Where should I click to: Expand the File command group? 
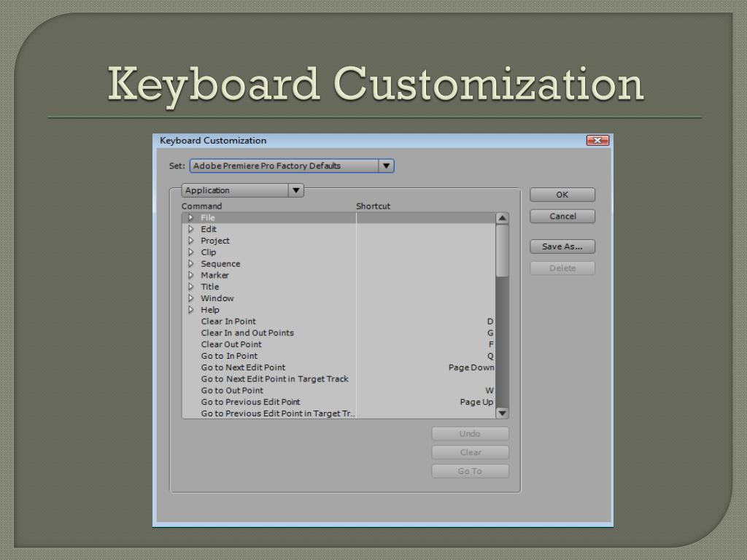(x=191, y=217)
